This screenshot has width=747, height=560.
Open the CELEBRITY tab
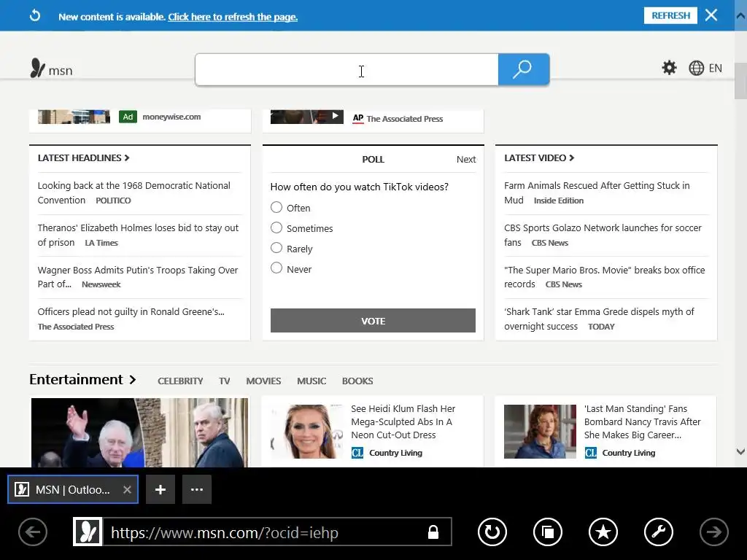pyautogui.click(x=180, y=381)
